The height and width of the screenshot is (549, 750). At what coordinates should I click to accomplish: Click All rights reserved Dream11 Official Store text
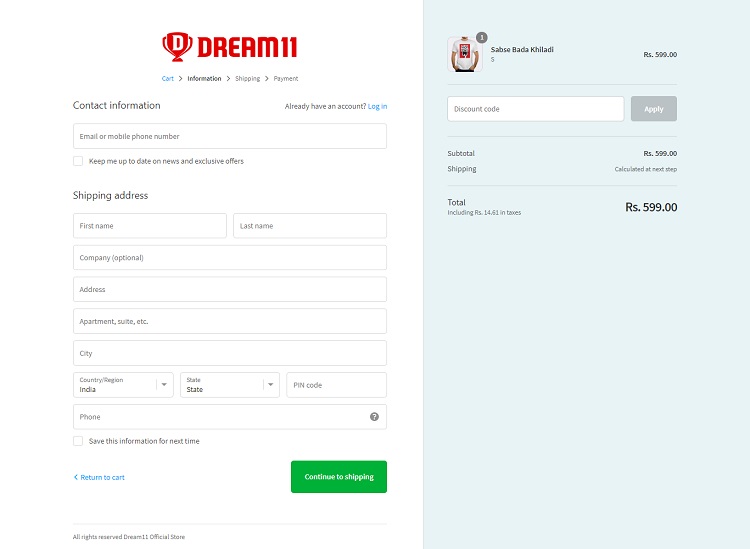tap(129, 537)
